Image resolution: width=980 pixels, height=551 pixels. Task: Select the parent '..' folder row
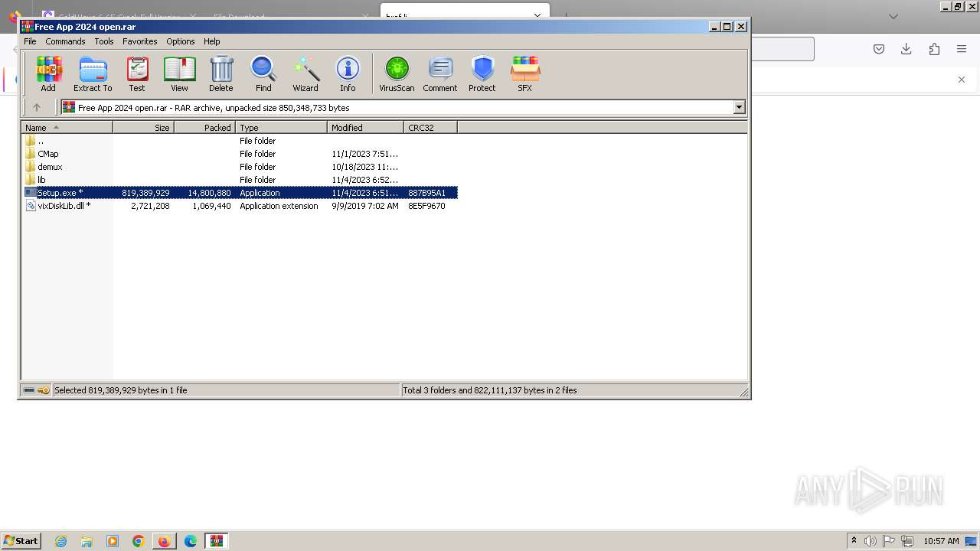coord(240,141)
